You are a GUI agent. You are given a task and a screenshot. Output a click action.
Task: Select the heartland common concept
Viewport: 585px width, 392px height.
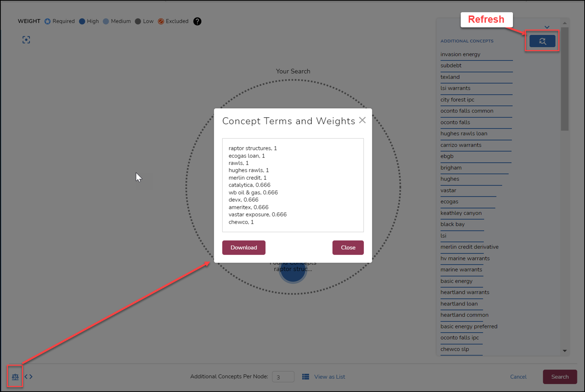point(464,315)
